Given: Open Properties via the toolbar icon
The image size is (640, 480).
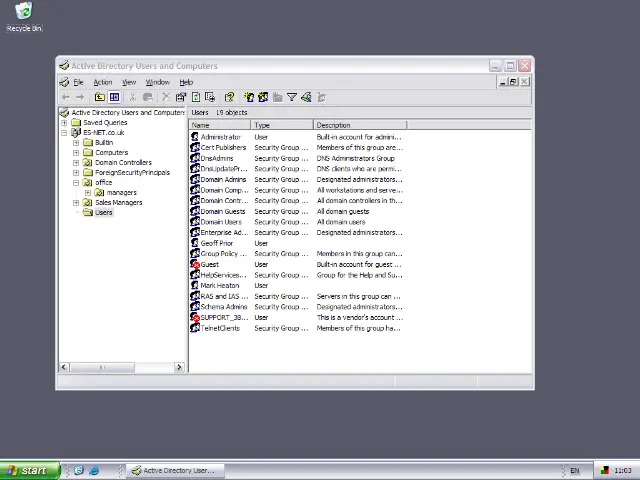Looking at the screenshot, I should pyautogui.click(x=181, y=97).
